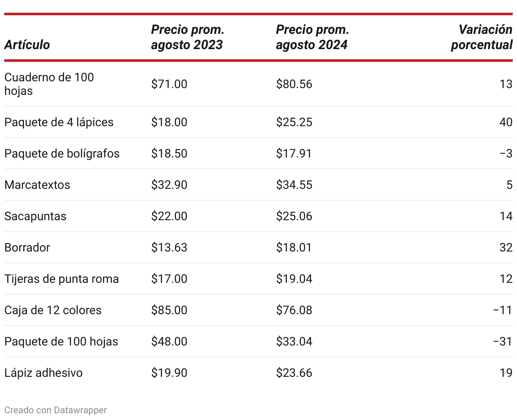Select the $85.00 price cell
517x420 pixels.
[x=169, y=310]
